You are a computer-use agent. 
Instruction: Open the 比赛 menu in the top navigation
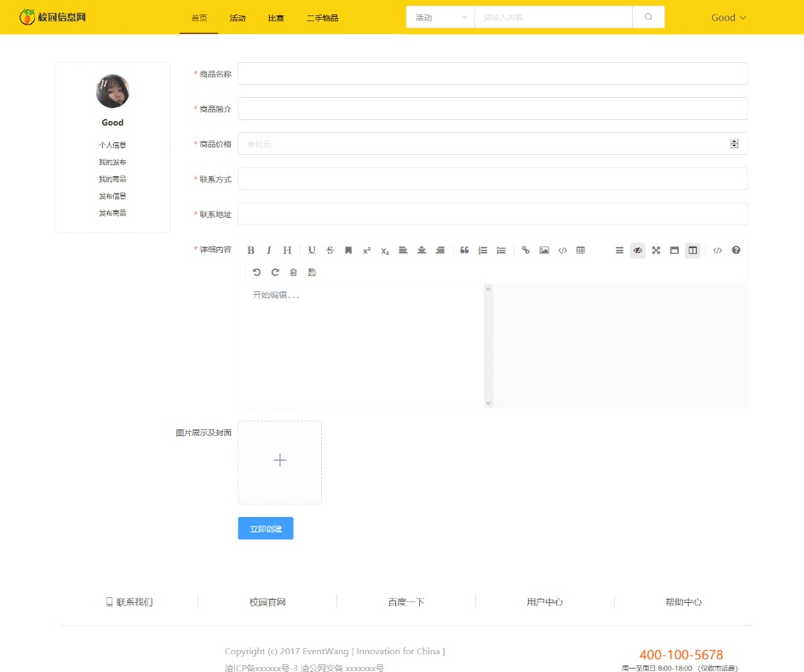275,16
